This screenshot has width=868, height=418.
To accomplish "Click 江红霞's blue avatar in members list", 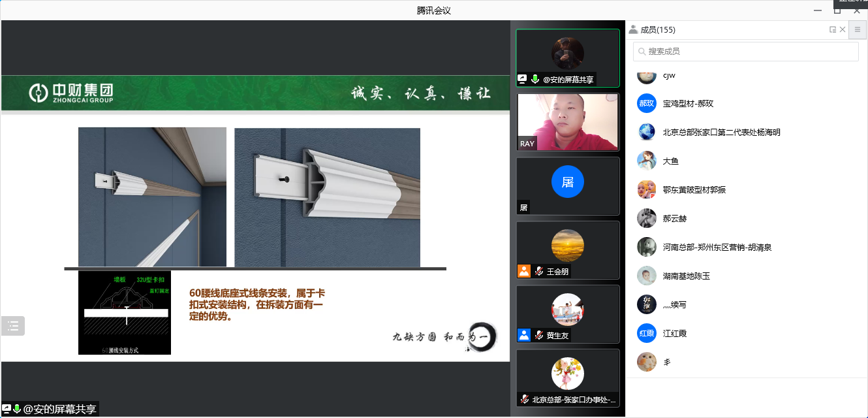I will point(646,333).
